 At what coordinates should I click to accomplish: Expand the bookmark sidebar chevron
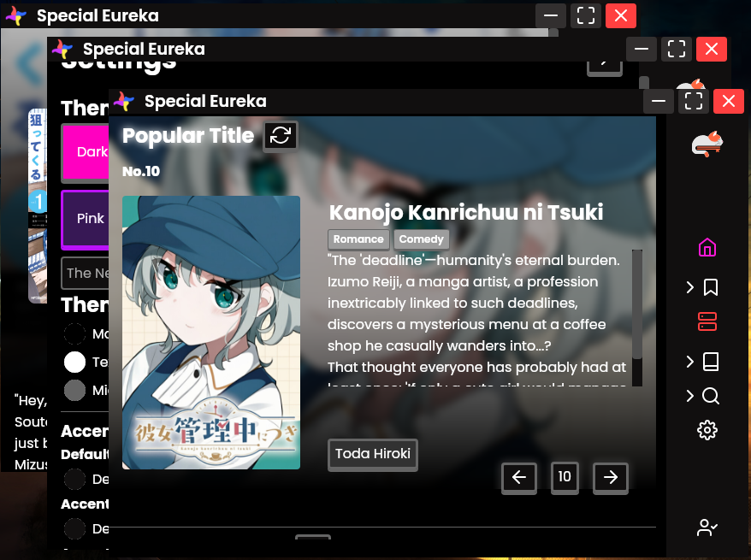pyautogui.click(x=689, y=287)
